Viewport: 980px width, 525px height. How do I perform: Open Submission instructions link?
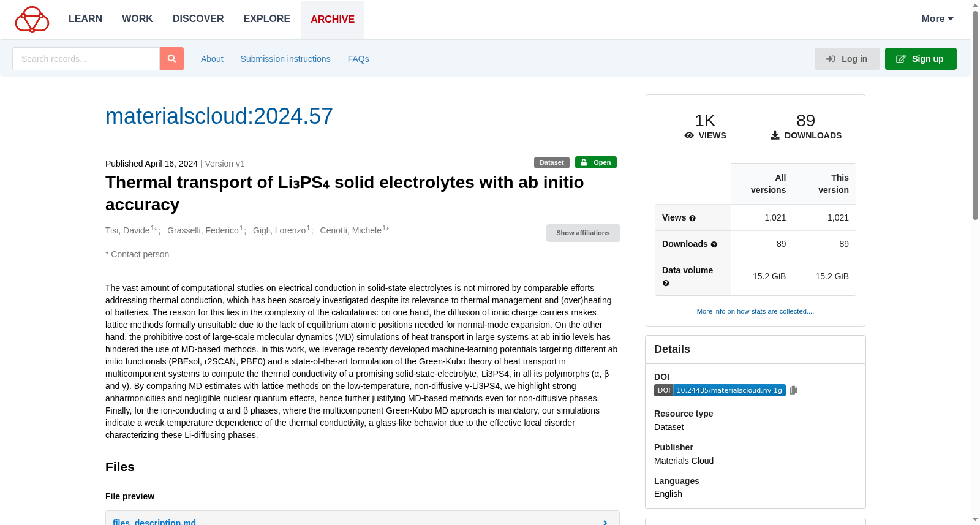pos(285,59)
